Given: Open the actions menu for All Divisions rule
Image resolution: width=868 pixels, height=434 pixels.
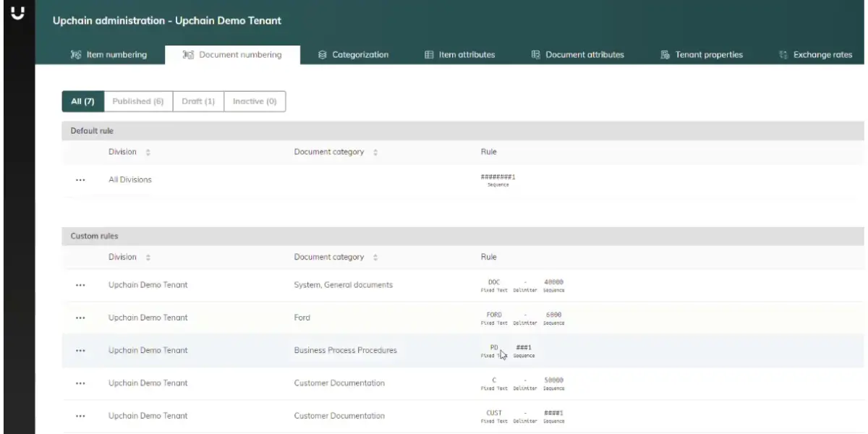Looking at the screenshot, I should click(80, 180).
